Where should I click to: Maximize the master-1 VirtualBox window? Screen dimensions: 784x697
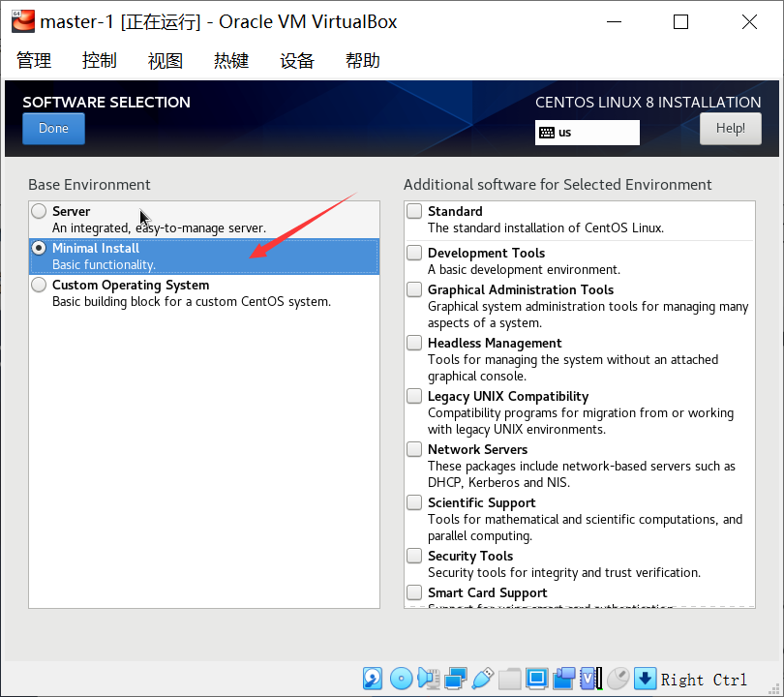[x=680, y=22]
